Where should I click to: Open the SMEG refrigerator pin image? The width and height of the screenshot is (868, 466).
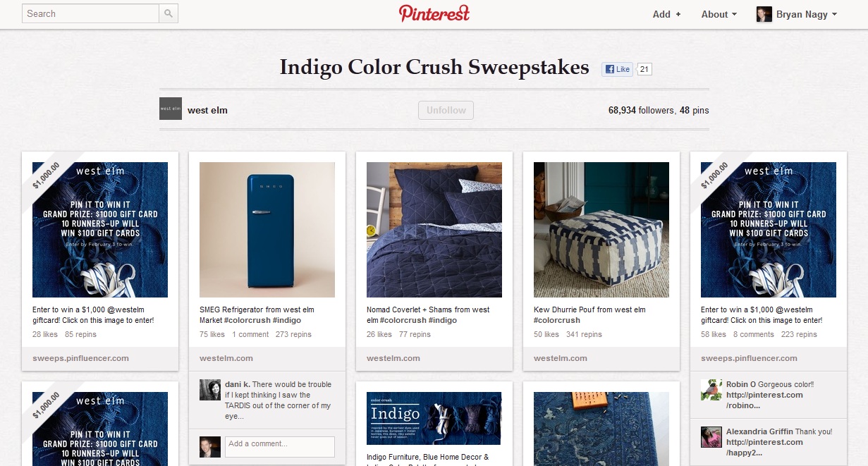267,230
